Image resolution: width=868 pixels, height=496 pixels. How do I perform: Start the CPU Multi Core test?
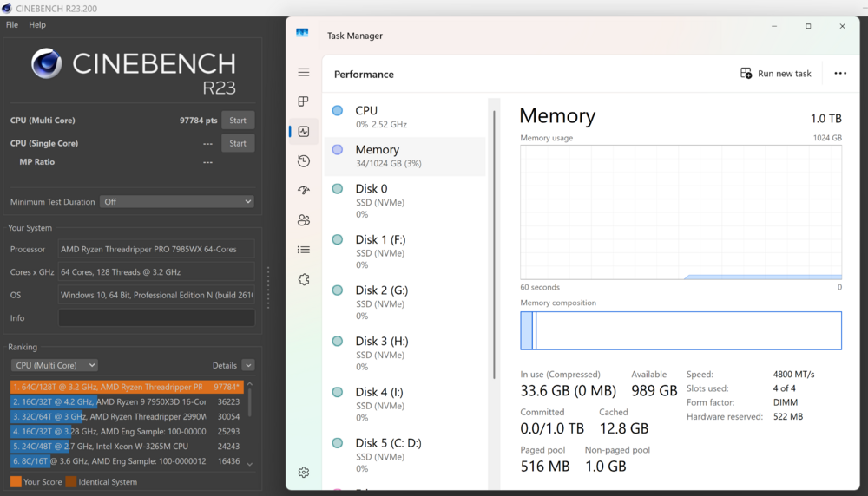tap(238, 120)
